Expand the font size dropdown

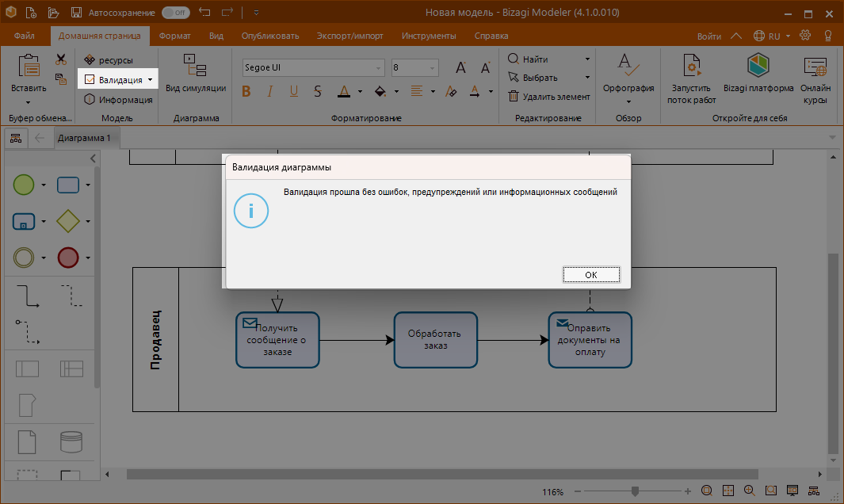(433, 67)
